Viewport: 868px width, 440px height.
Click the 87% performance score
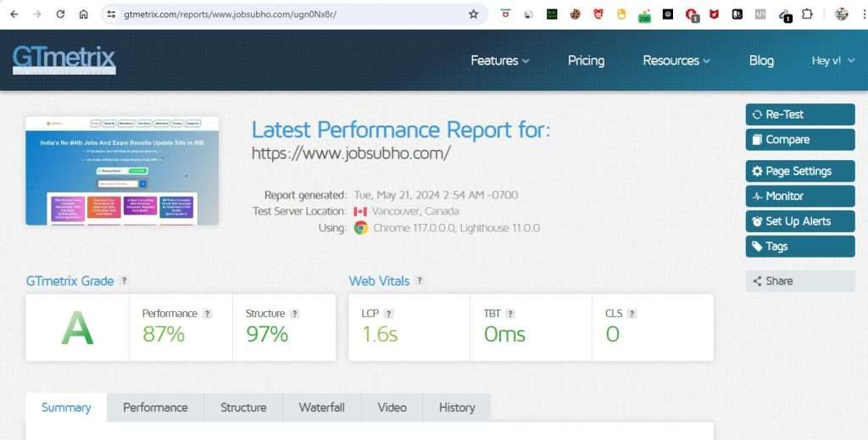point(164,334)
